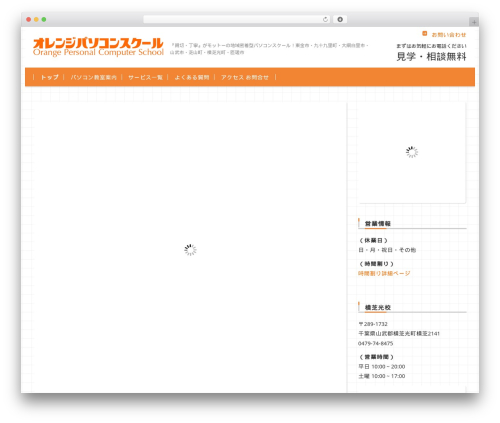
Task: Click the 日・月・祝日・その他 closed days text
Action: coord(387,250)
